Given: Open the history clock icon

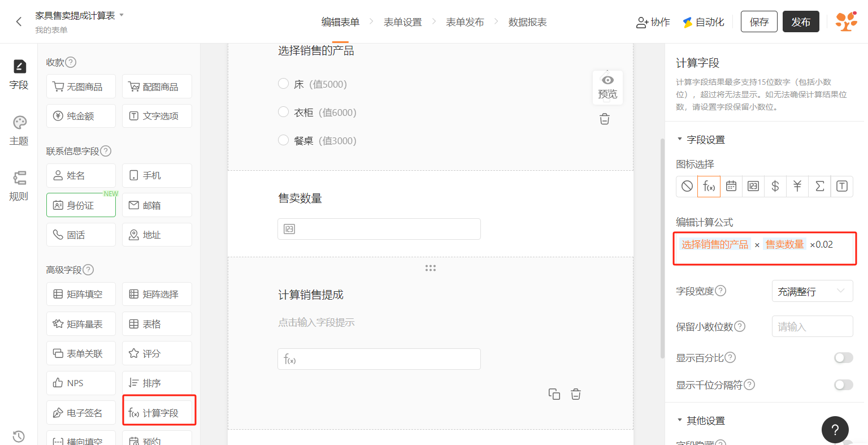Looking at the screenshot, I should click(19, 436).
